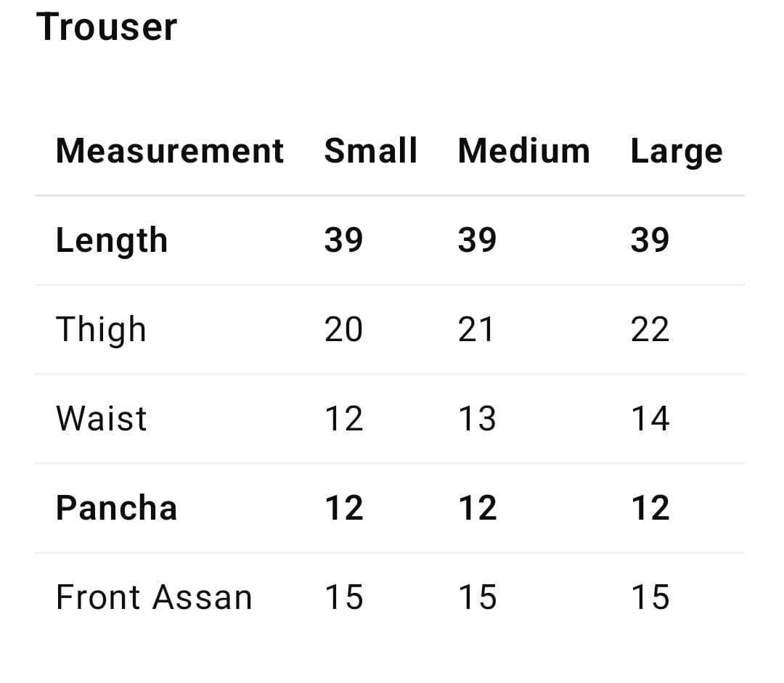The width and height of the screenshot is (784, 683).
Task: Select Thigh value 21 under Medium
Action: 476,330
